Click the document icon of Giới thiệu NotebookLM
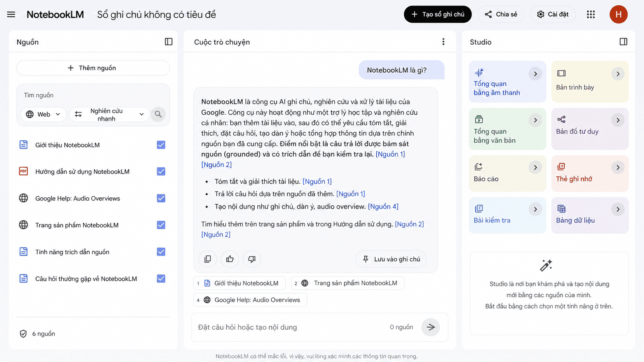Screen dimensions: 644x362 [x=23, y=145]
